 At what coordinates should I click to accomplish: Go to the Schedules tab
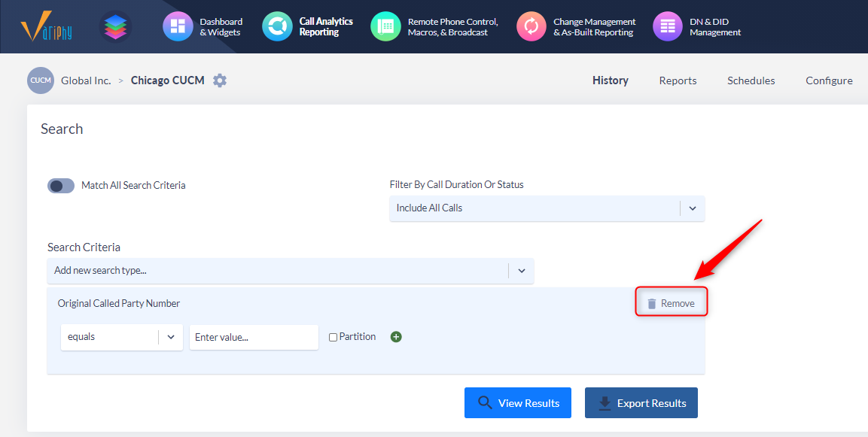pyautogui.click(x=751, y=80)
